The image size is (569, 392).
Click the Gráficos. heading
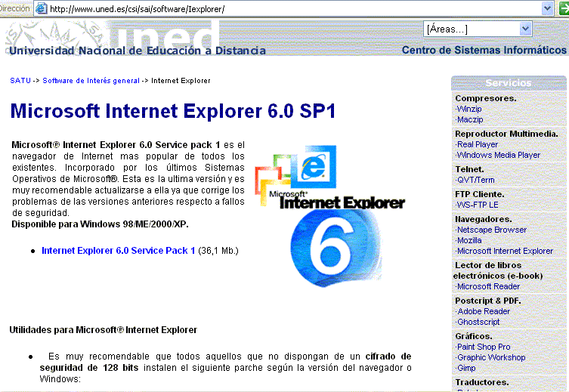point(474,336)
